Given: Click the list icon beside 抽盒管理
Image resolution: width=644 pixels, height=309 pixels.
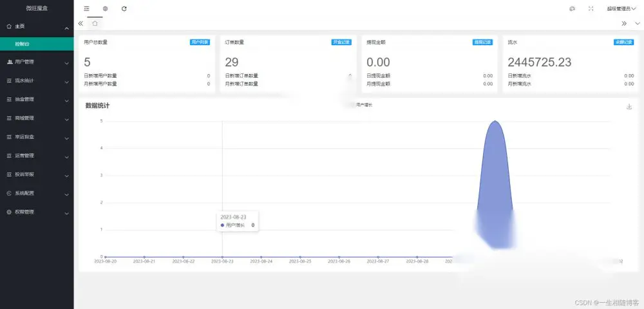Looking at the screenshot, I should (10, 99).
